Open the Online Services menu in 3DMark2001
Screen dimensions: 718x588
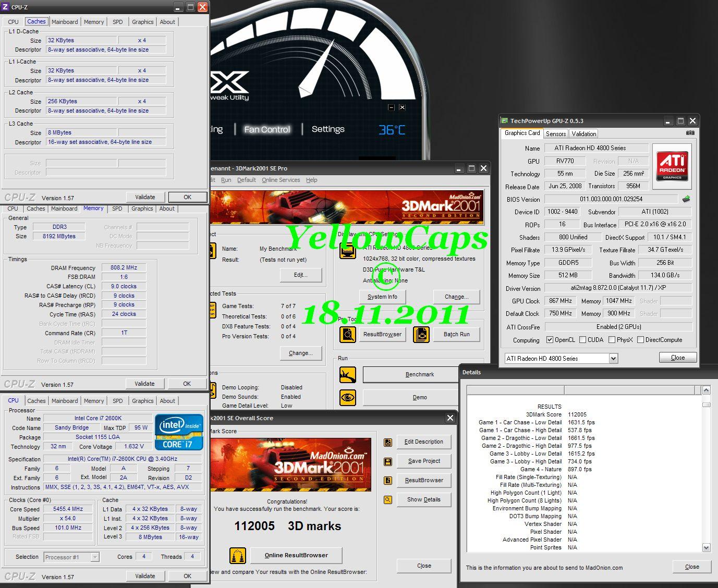[281, 180]
